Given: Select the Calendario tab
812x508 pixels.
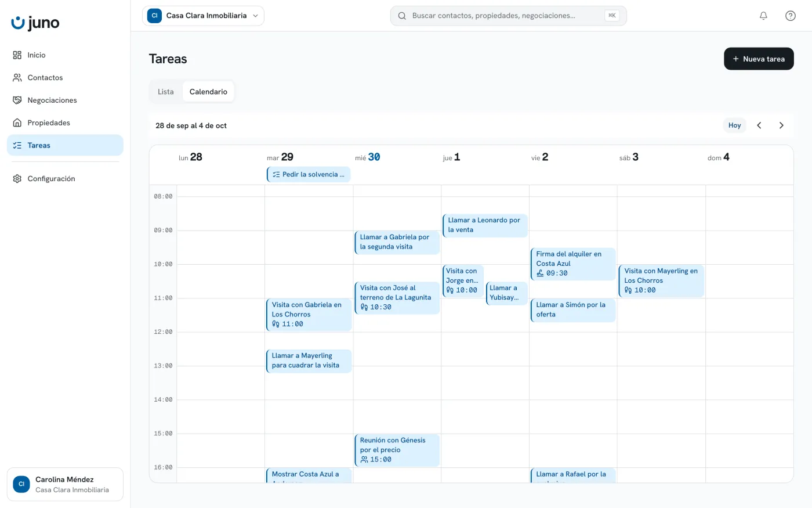Looking at the screenshot, I should pyautogui.click(x=208, y=92).
